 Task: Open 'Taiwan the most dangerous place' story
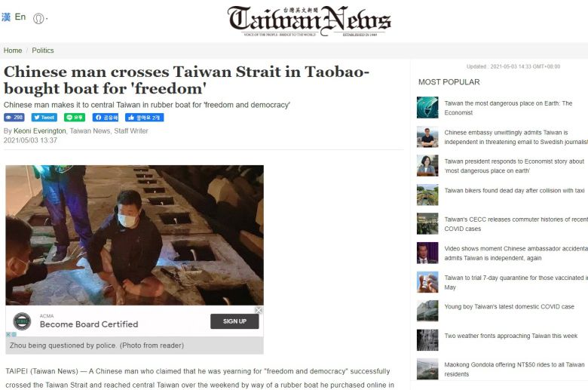pyautogui.click(x=508, y=108)
